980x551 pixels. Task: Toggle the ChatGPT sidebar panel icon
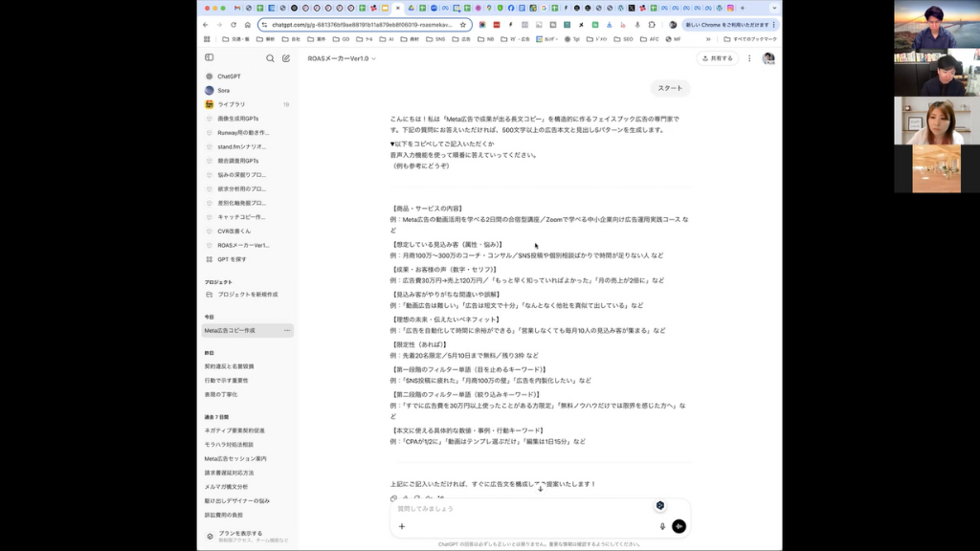pyautogui.click(x=210, y=57)
